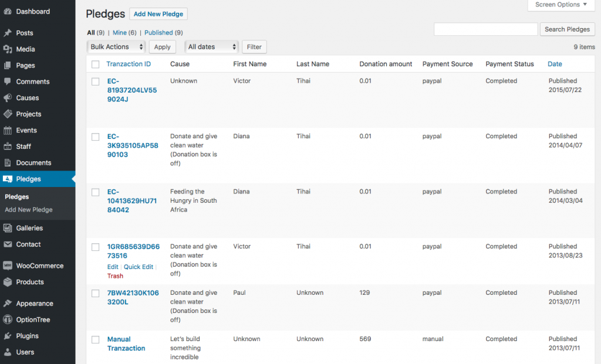This screenshot has height=364, width=601.
Task: Select the WooCommerce sidebar icon
Action: [8, 266]
